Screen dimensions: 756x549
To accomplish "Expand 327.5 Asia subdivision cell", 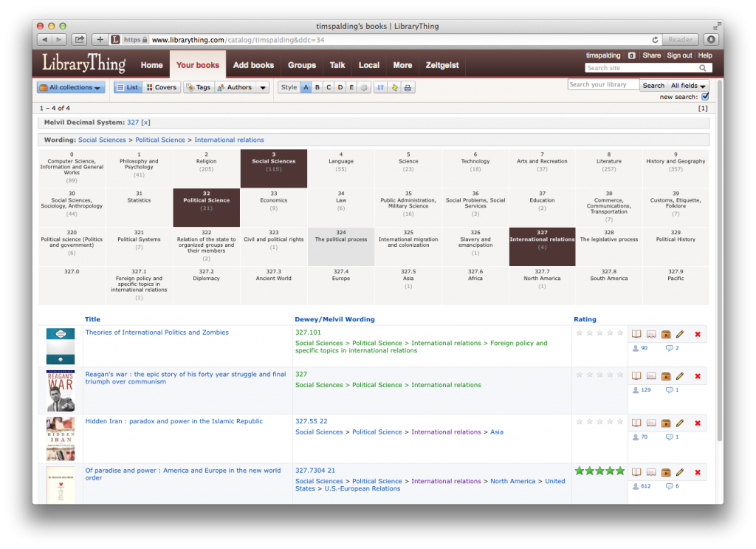I will (x=408, y=285).
